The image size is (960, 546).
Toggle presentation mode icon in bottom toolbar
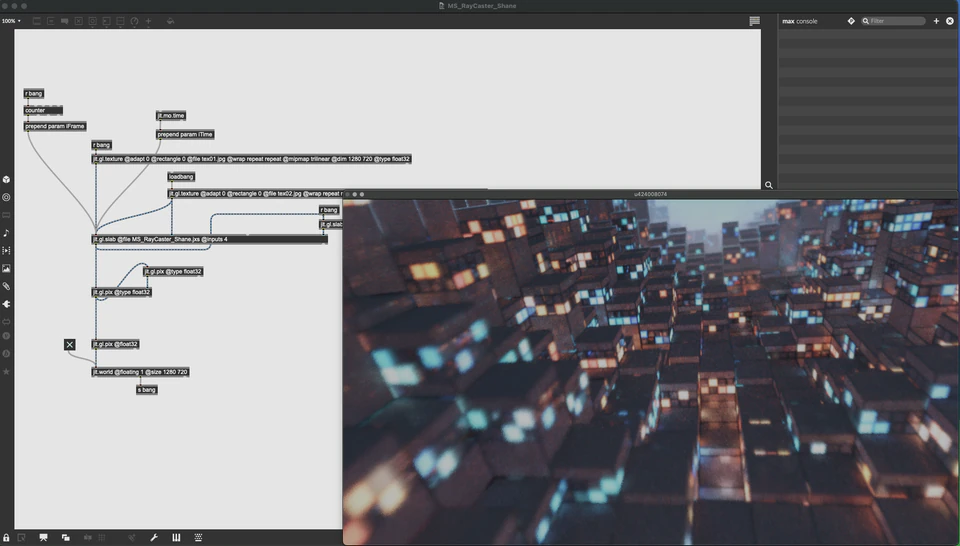[x=43, y=537]
